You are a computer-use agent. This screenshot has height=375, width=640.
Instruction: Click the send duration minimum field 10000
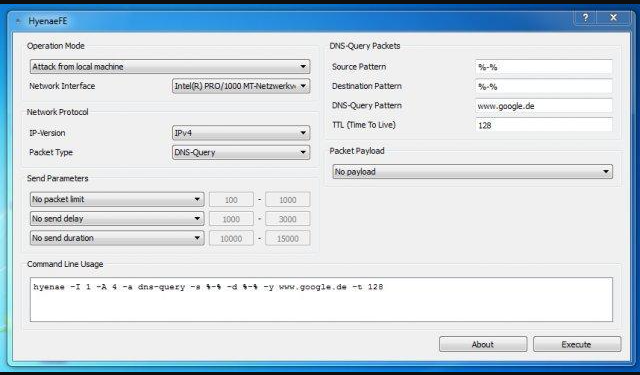(x=231, y=238)
